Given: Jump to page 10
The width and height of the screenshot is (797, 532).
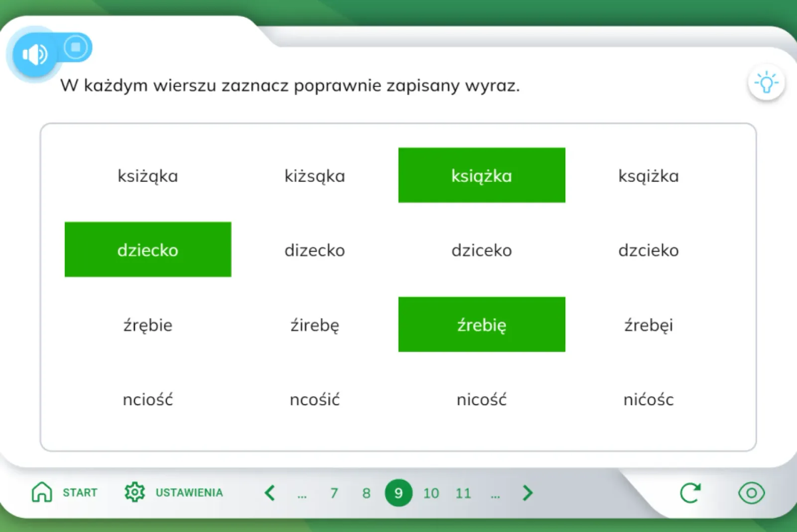Looking at the screenshot, I should [x=431, y=493].
